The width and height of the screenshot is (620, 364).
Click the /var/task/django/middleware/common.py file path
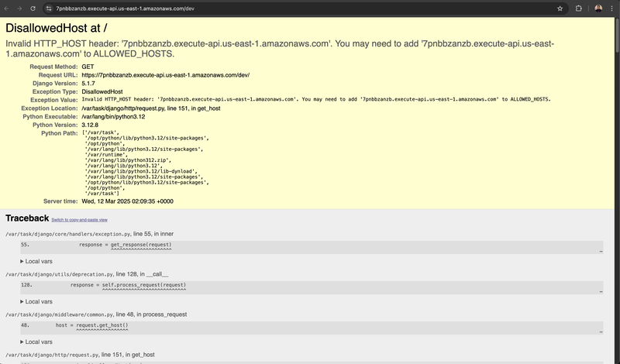point(60,314)
